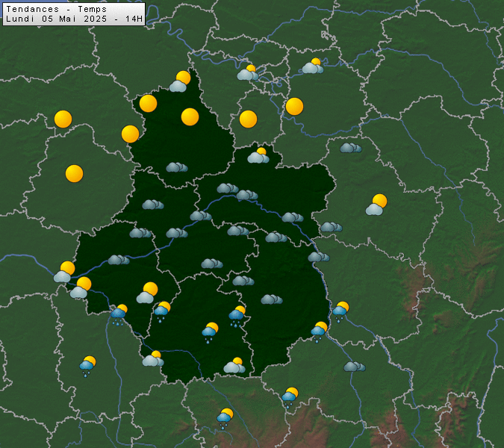Image resolution: width=504 pixels, height=448 pixels.
Task: Select the largest sun-cloud icon in the dark region's southwest
Action: click(x=147, y=293)
